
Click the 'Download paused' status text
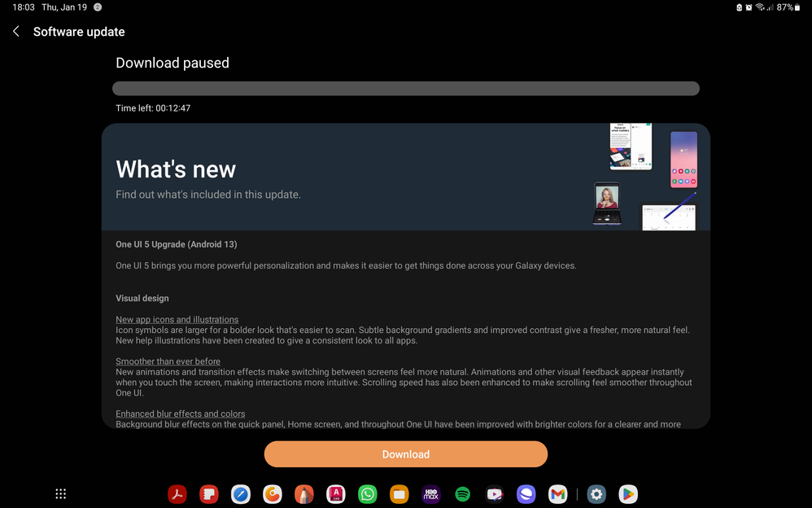172,63
